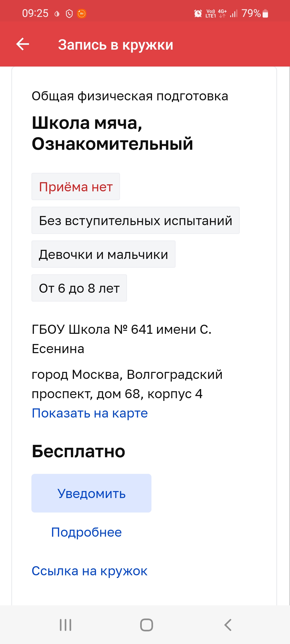Tap the back arrow in the header
Viewport: 290px width, 644px height.
[x=23, y=44]
